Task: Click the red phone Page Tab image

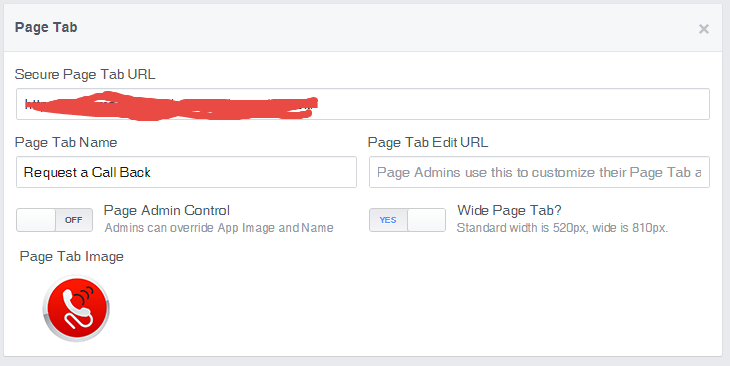Action: [x=76, y=308]
